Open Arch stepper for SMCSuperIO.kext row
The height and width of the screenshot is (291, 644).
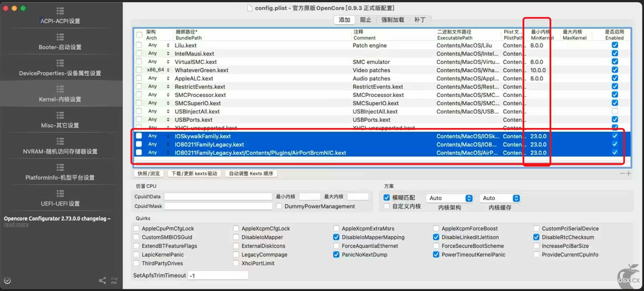tap(168, 103)
